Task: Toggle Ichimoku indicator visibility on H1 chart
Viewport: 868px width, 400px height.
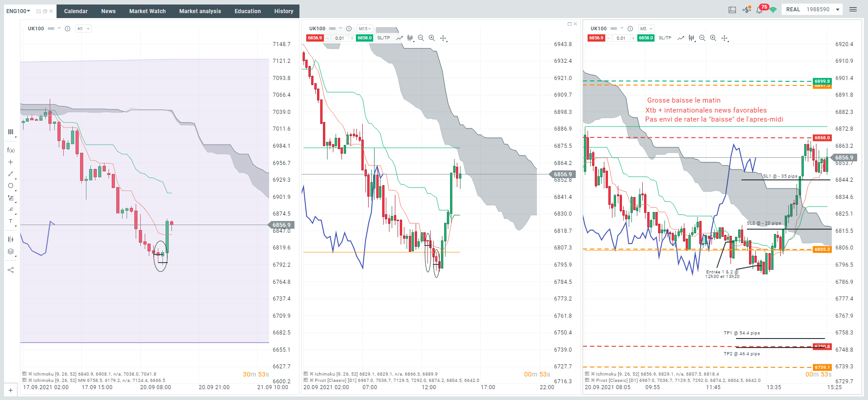Action: pyautogui.click(x=24, y=374)
